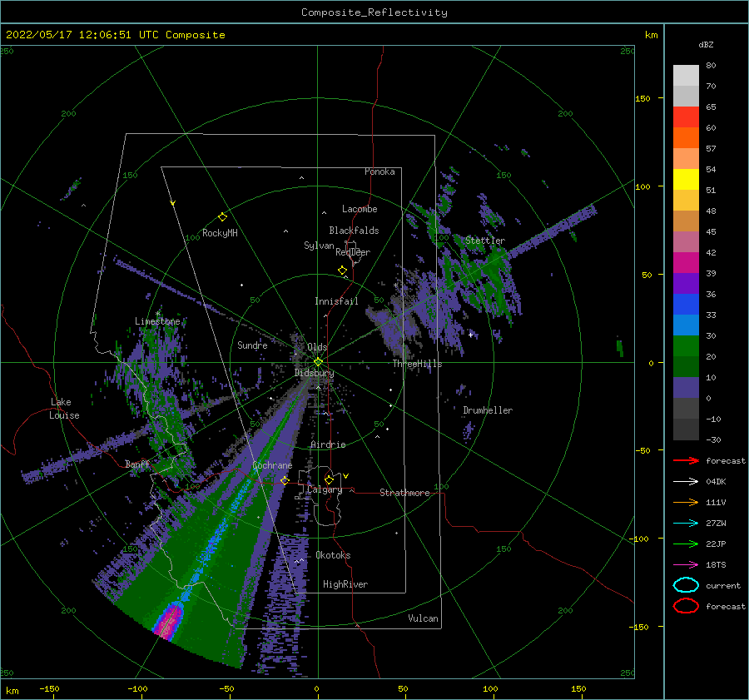Viewport: 749px width, 700px height.
Task: Click the Limestone label
Action: [x=157, y=321]
